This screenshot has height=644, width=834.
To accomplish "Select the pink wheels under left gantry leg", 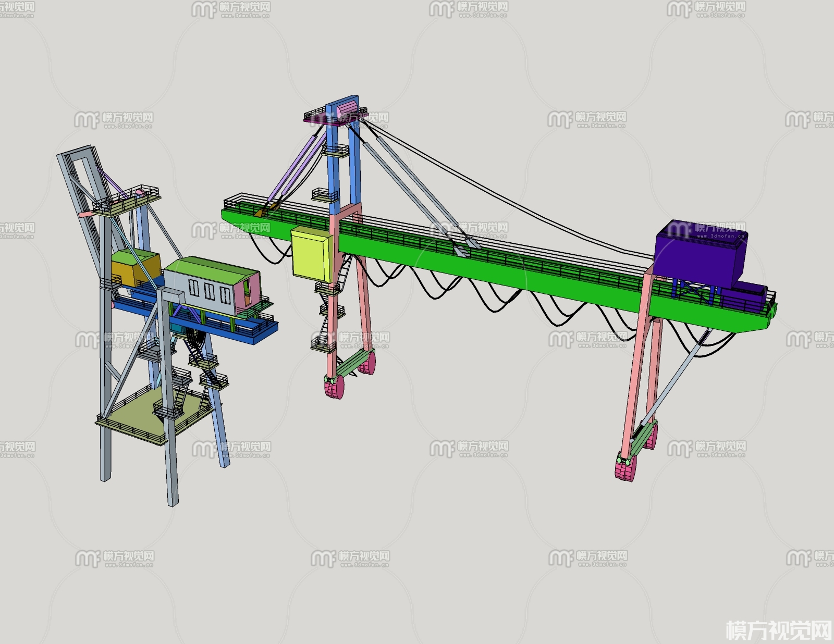I will pos(335,388).
